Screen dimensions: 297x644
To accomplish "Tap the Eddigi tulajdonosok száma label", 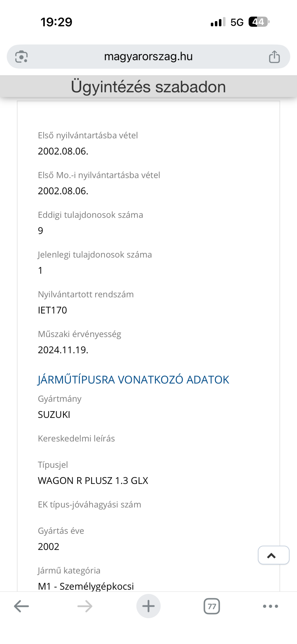I will (x=90, y=215).
